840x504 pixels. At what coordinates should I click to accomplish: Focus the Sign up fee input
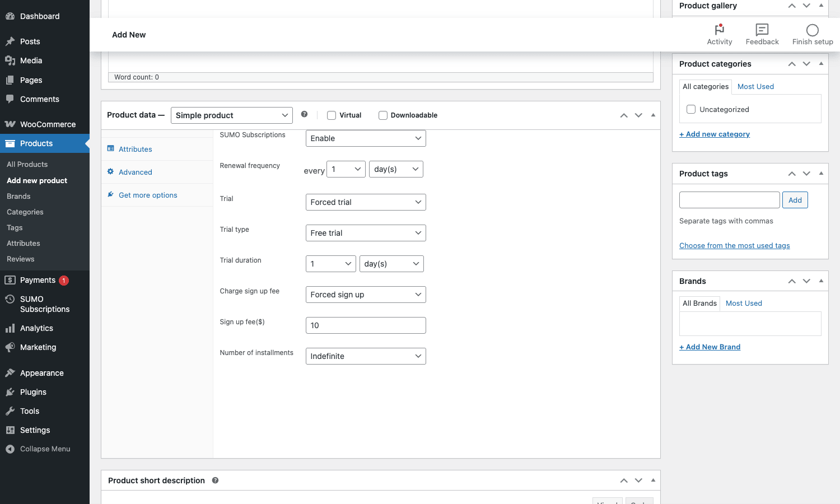pyautogui.click(x=366, y=325)
